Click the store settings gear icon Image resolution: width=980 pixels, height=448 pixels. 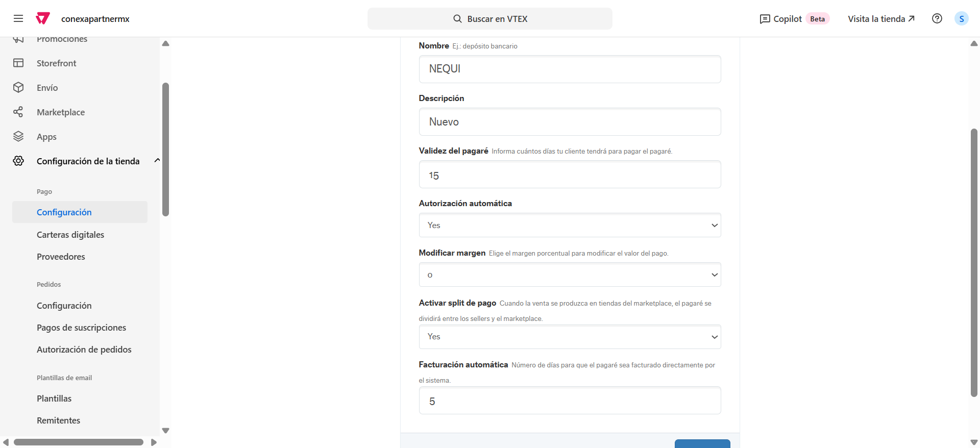coord(18,161)
